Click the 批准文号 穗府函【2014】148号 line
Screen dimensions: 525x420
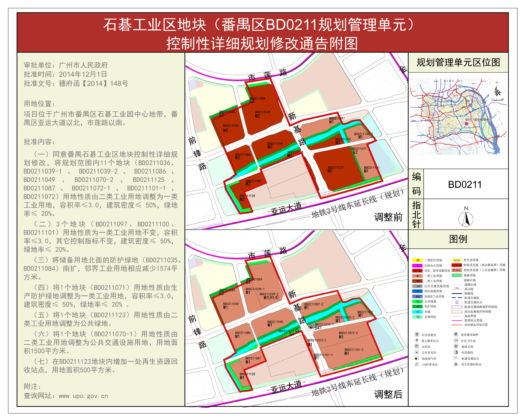[x=76, y=84]
